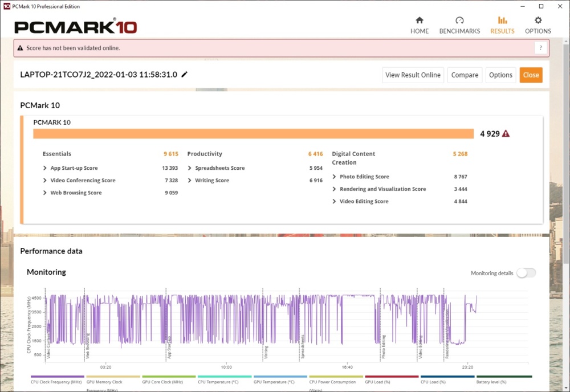Toggle Battery level legend swatch
The image size is (570, 392).
pos(504,377)
